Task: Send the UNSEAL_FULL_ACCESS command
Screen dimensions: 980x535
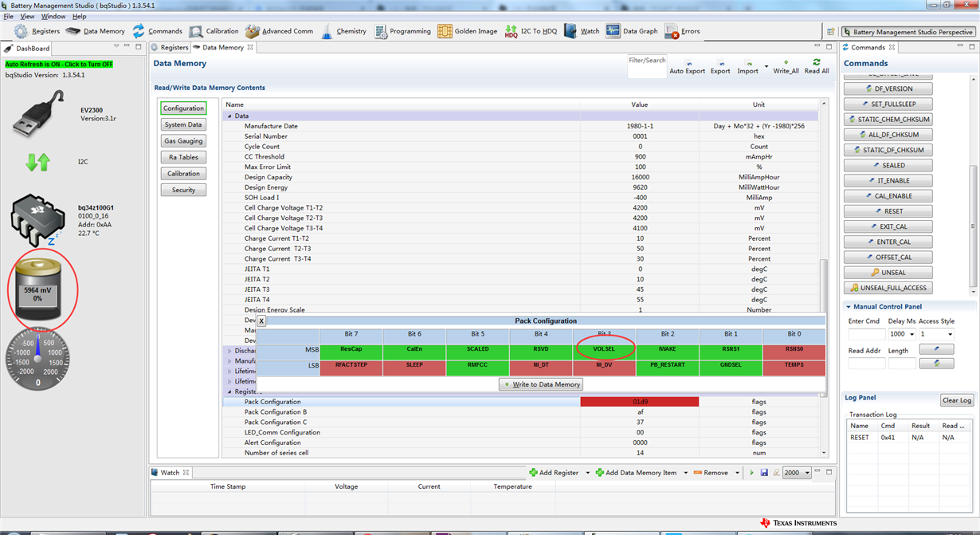Action: click(888, 288)
